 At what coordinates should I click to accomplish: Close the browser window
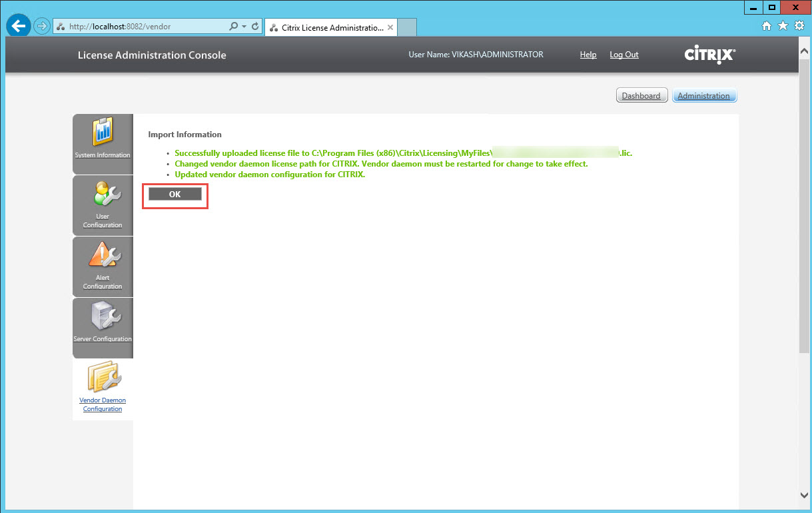click(795, 7)
